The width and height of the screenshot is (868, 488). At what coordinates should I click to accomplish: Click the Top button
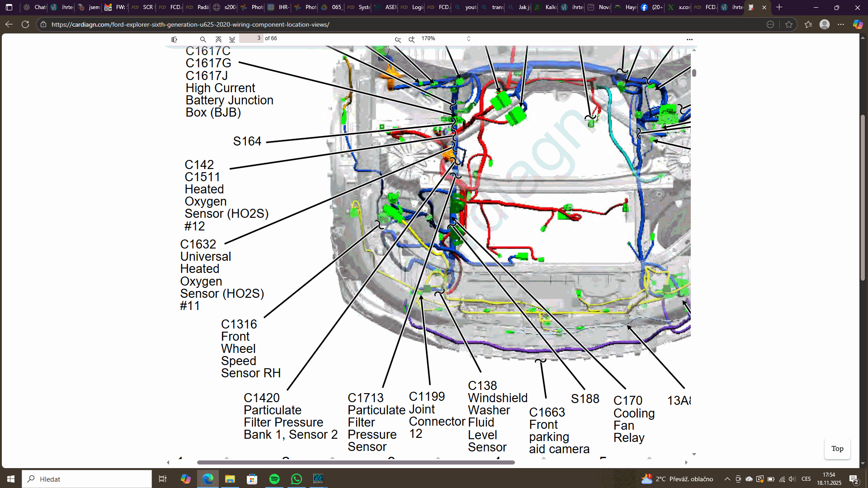tap(837, 449)
